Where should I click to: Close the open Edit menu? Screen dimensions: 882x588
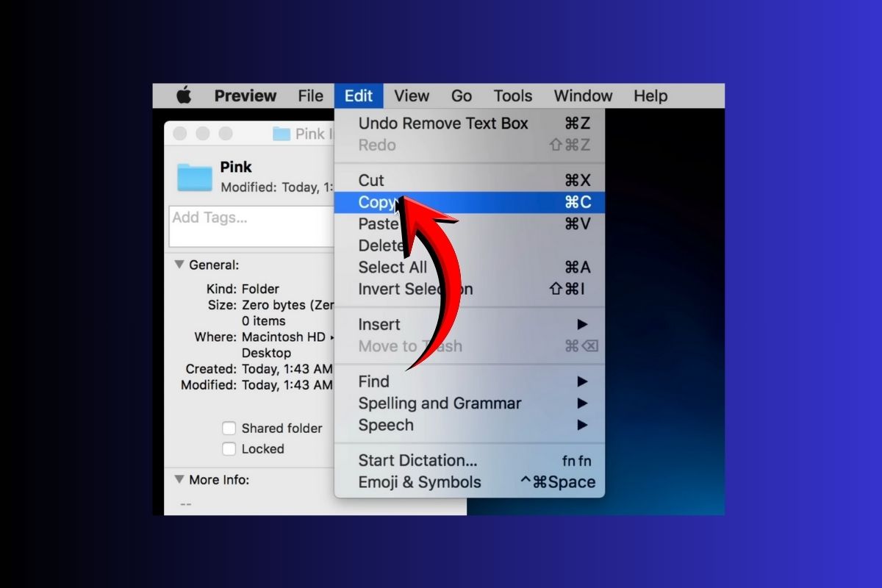(359, 96)
